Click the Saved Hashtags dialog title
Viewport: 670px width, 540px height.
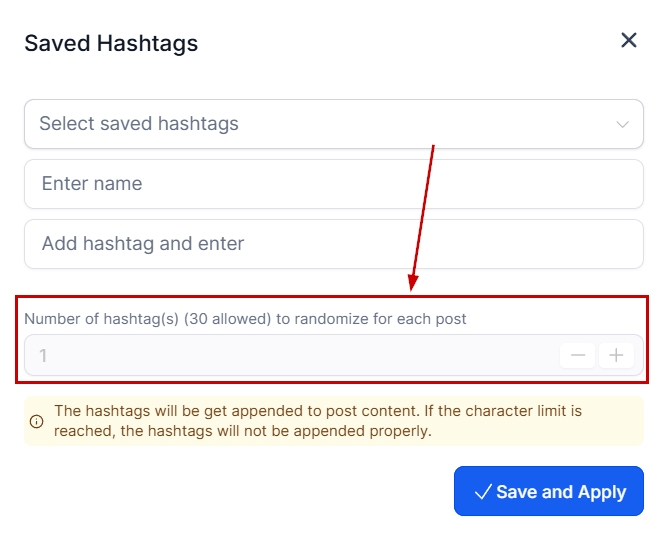(x=111, y=43)
